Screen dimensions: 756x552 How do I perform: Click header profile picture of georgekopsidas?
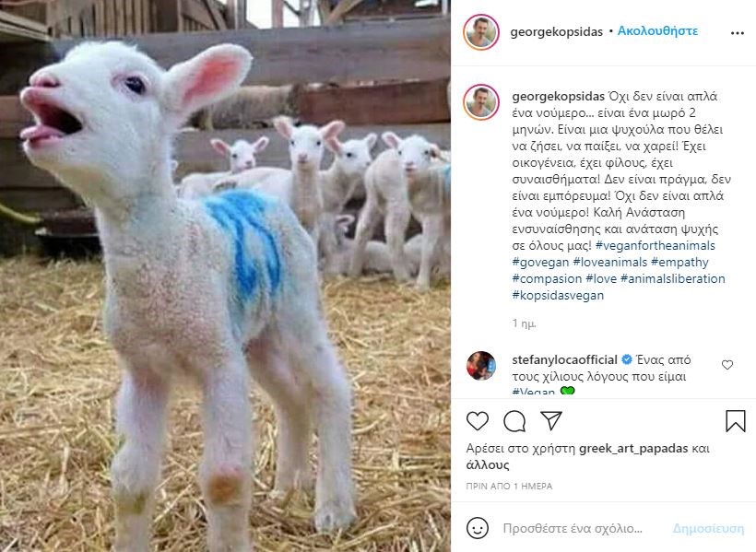[481, 32]
